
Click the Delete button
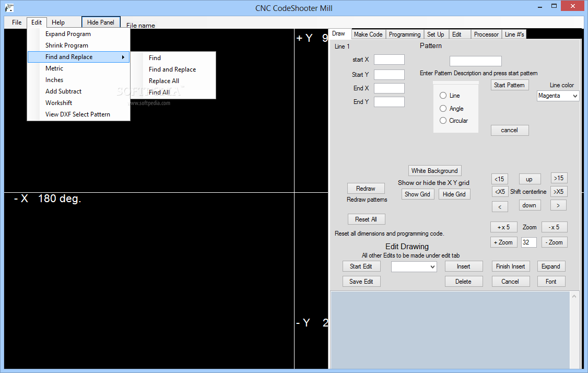[464, 282]
